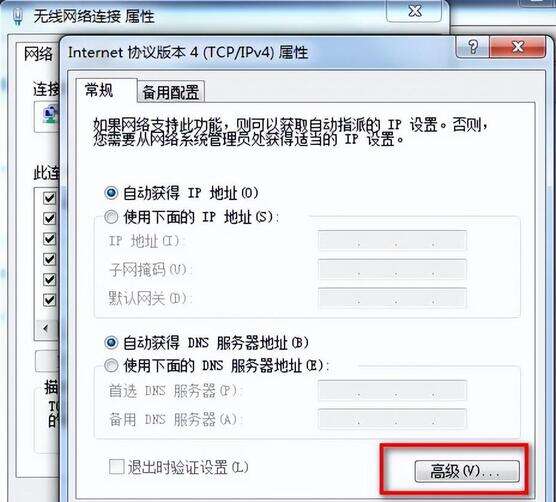The height and width of the screenshot is (502, 556).
Task: Click the network adapter icon under 连接
Action: coord(50,115)
